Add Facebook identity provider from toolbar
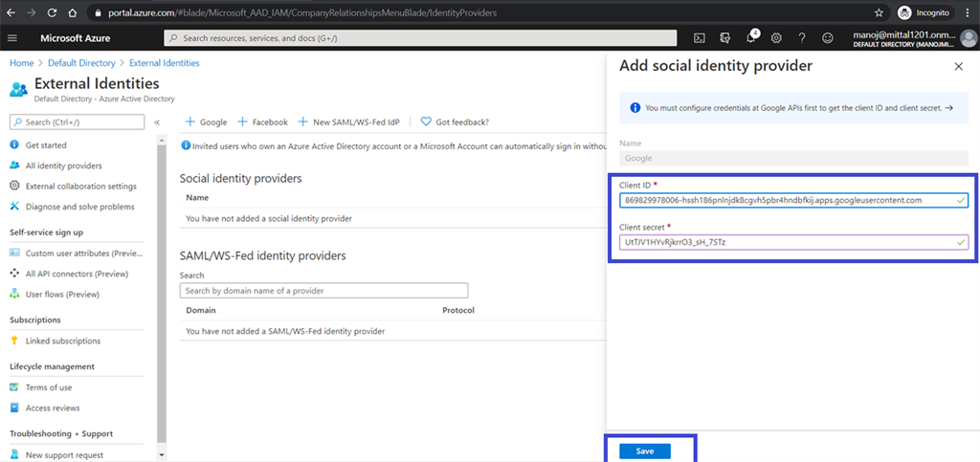This screenshot has height=462, width=980. click(x=262, y=122)
